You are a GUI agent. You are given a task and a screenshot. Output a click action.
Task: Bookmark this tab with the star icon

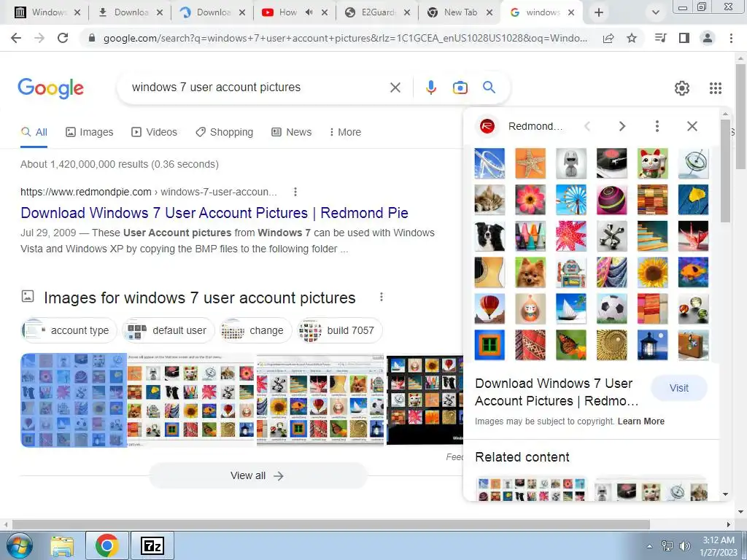point(632,38)
